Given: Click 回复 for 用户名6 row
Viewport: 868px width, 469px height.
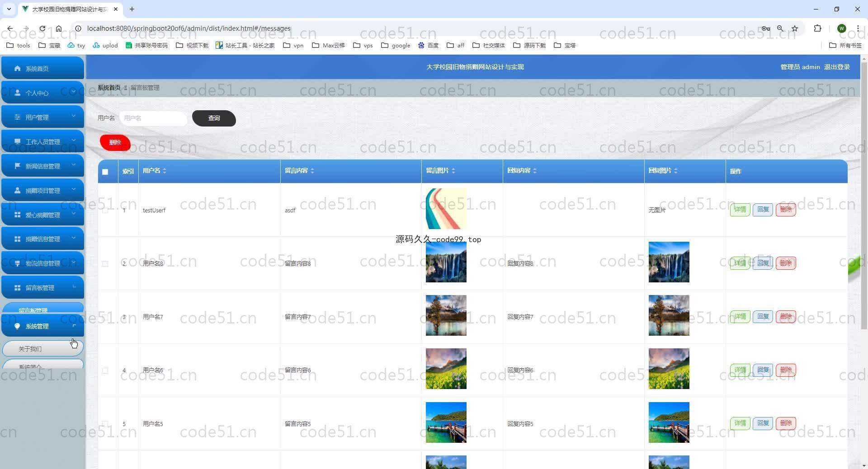Looking at the screenshot, I should [763, 370].
